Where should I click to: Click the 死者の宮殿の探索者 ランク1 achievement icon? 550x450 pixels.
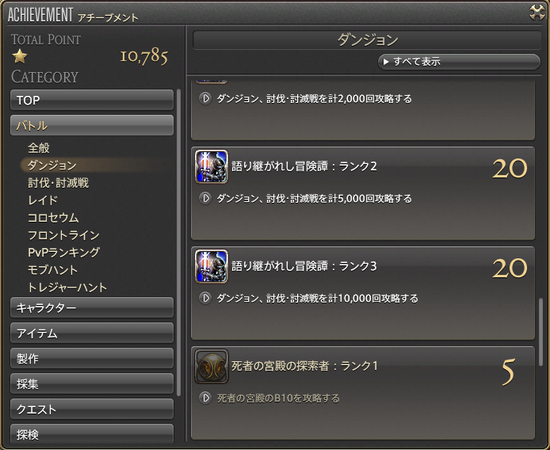click(212, 366)
